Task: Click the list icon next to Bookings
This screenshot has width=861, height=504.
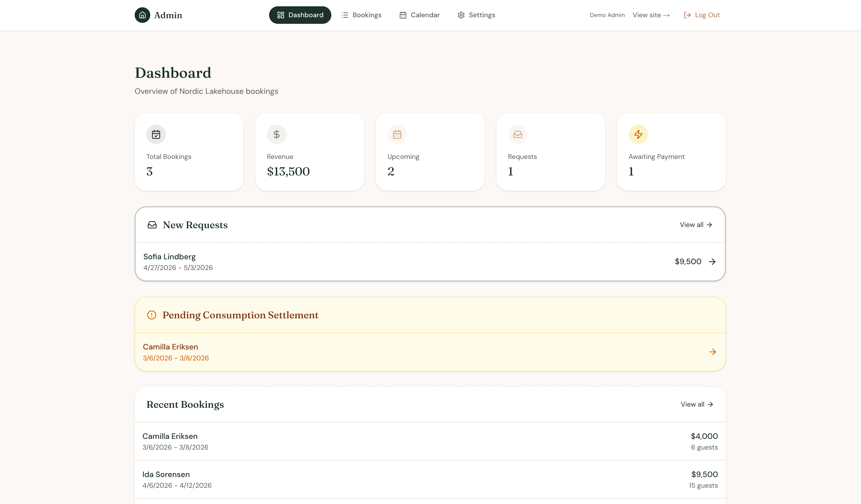Action: (x=345, y=15)
